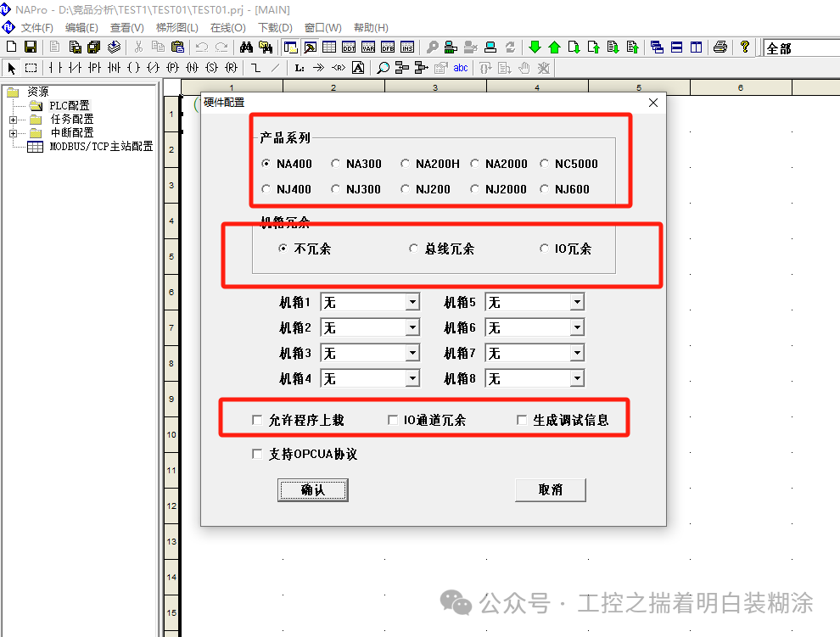
Task: Click the cascade windows icon
Action: 657,47
